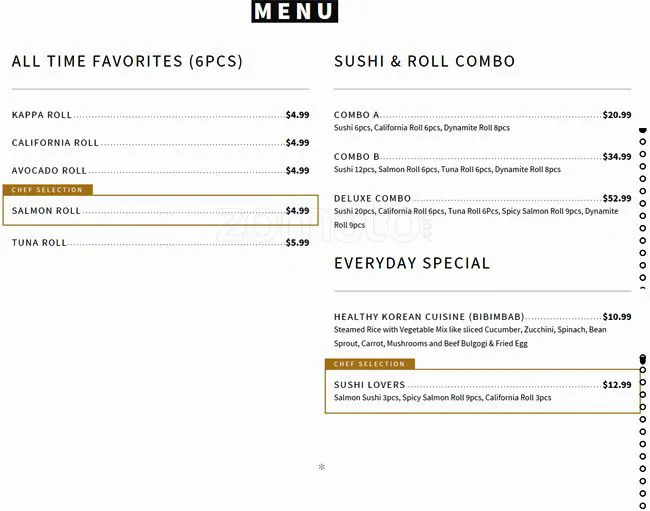Click the MENU title banner
The height and width of the screenshot is (511, 650).
point(295,12)
